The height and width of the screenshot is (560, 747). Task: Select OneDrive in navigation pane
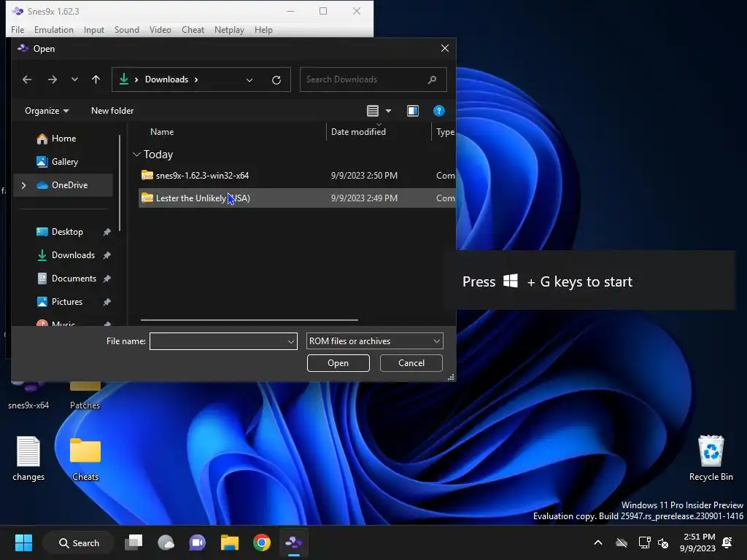(63, 185)
